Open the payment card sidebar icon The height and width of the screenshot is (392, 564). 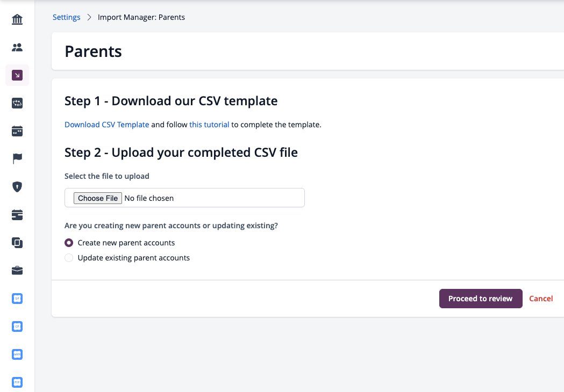[x=17, y=215]
